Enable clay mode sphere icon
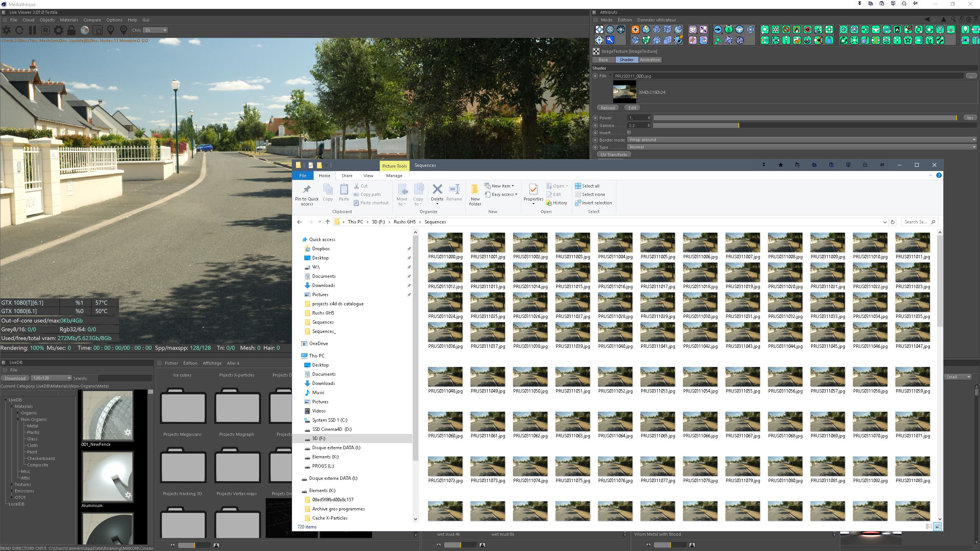The height and width of the screenshot is (551, 980). [85, 30]
